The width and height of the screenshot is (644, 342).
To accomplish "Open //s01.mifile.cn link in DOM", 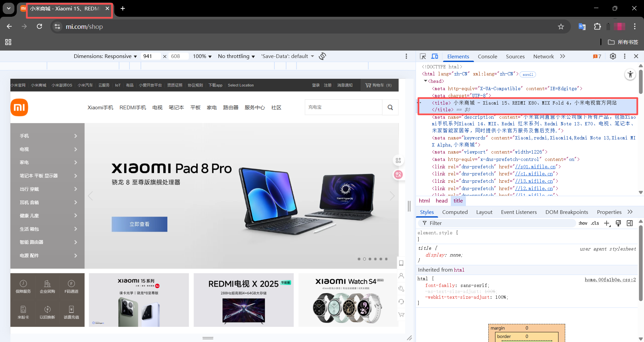I will click(x=535, y=167).
